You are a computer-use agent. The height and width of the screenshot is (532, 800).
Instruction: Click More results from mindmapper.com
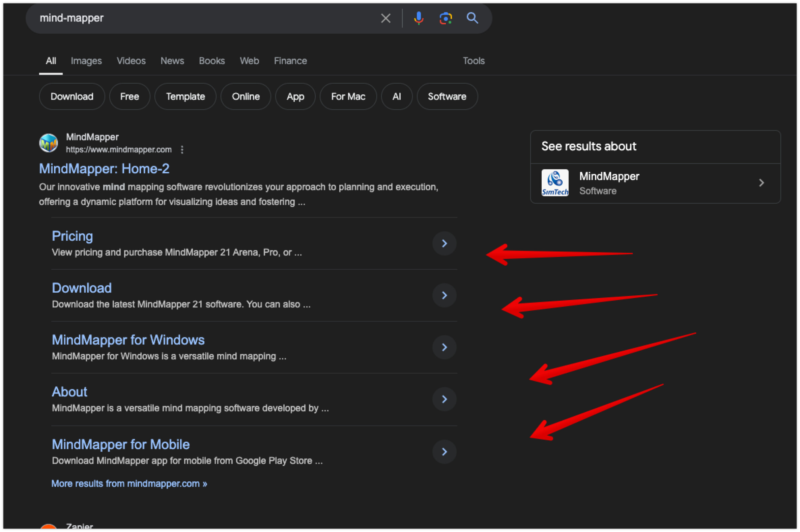coord(129,483)
